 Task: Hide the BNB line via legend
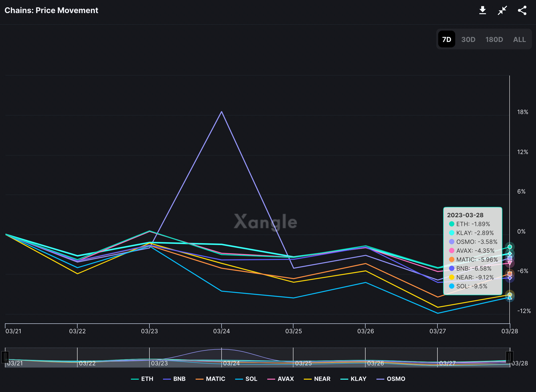click(x=174, y=379)
